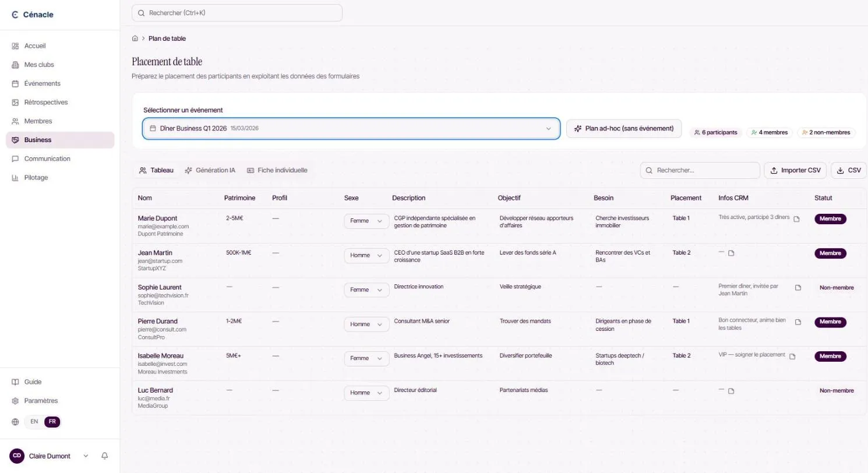Open Rétrospectives in the sidebar

[x=60, y=103]
